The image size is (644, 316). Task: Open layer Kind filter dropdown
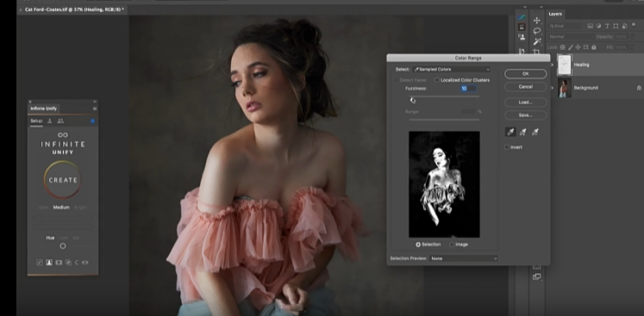click(x=565, y=26)
